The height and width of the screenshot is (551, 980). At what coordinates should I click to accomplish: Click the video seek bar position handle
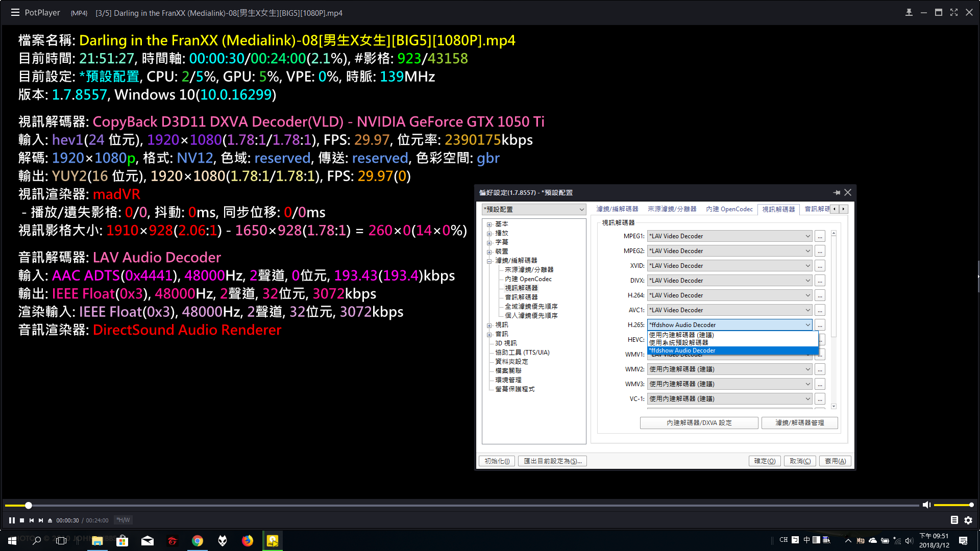(29, 505)
